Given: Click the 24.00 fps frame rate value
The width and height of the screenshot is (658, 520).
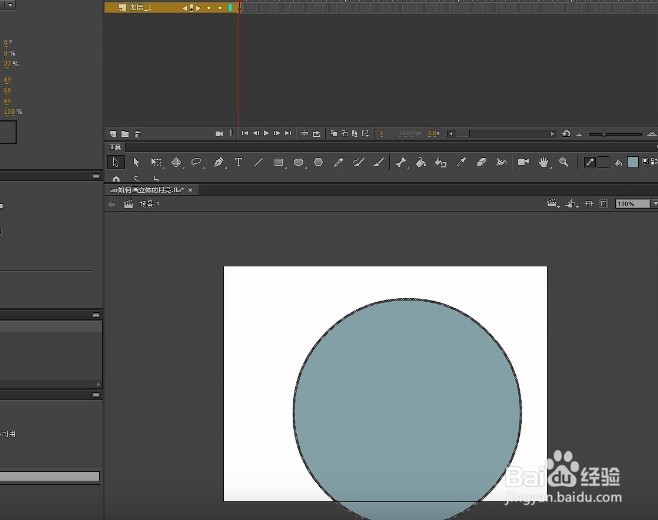Looking at the screenshot, I should point(409,133).
